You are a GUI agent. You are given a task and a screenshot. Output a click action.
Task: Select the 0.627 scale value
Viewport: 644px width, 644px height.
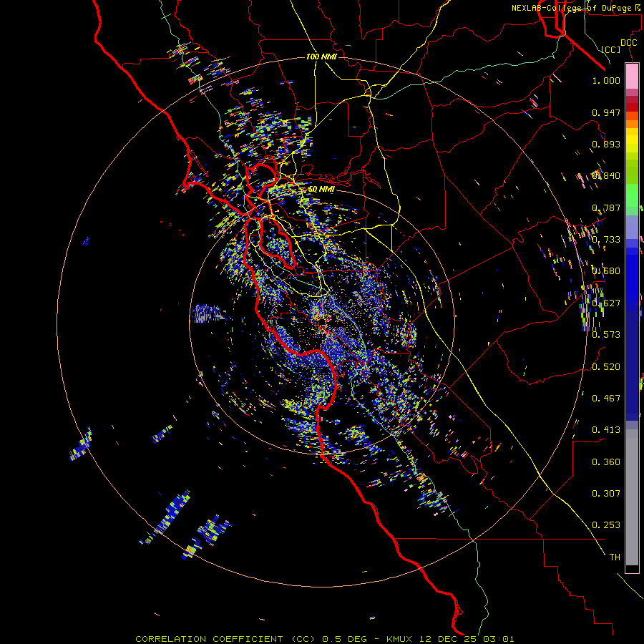point(606,303)
